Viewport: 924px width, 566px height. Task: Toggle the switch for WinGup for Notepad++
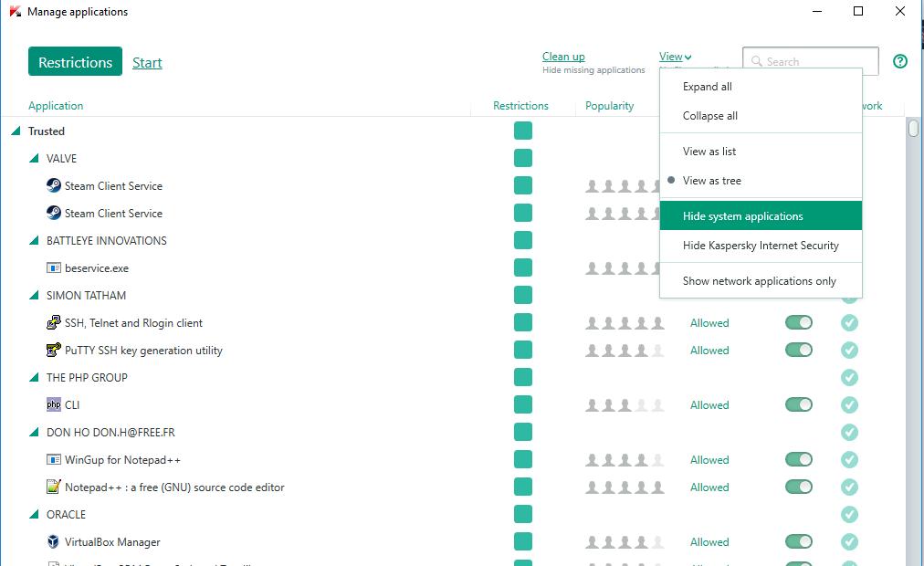click(799, 459)
